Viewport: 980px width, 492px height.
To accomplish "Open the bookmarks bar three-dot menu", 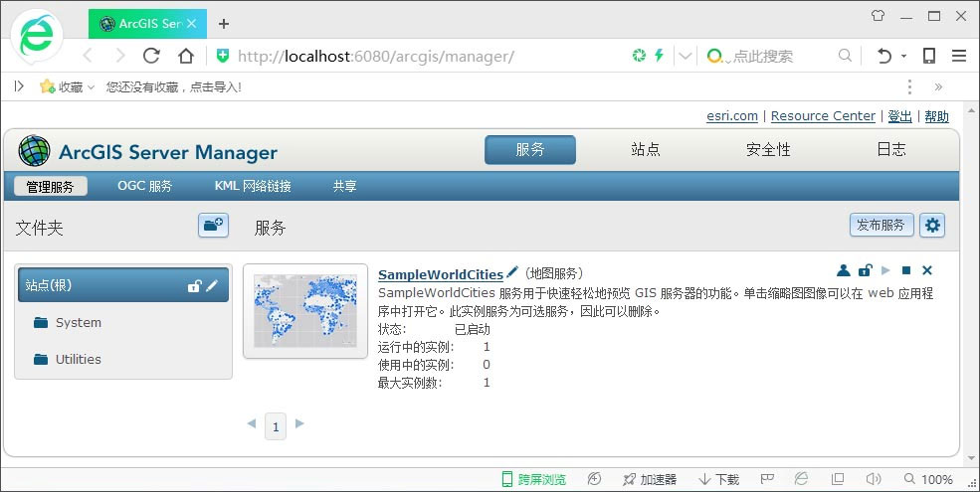I will click(909, 86).
